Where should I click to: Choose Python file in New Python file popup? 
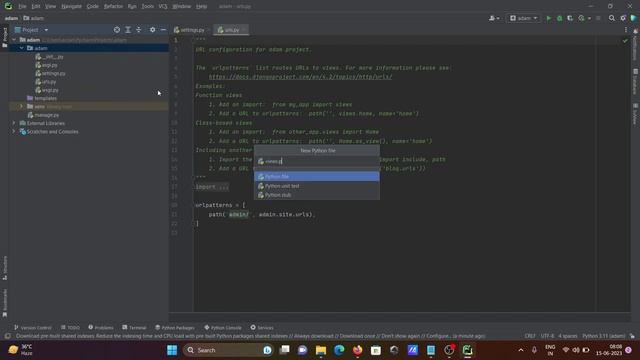[x=317, y=176]
